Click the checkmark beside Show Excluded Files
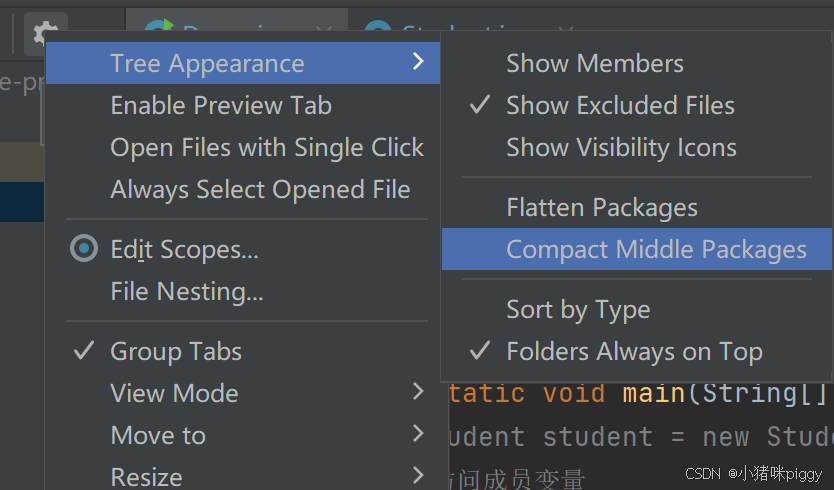 click(480, 105)
